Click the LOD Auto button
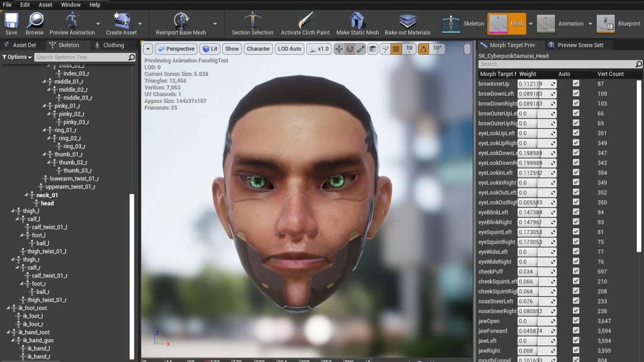The height and width of the screenshot is (362, 644). (289, 49)
